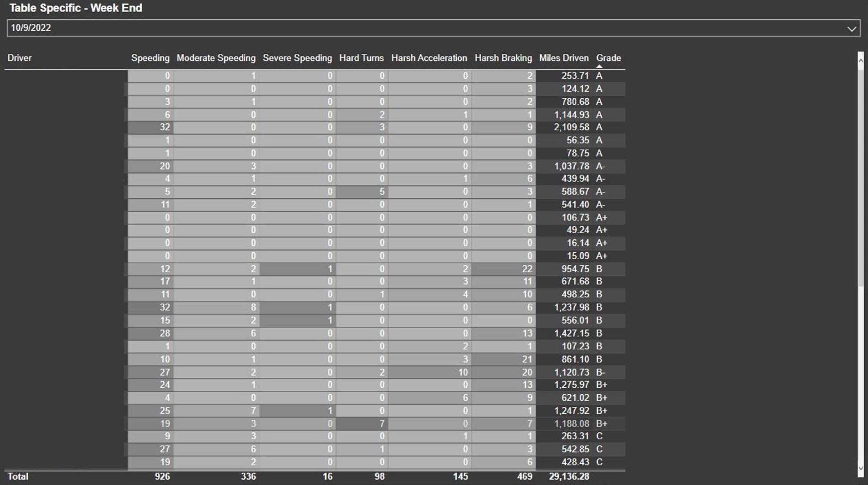The width and height of the screenshot is (868, 485).
Task: Sort by Driver column header
Action: pyautogui.click(x=19, y=58)
